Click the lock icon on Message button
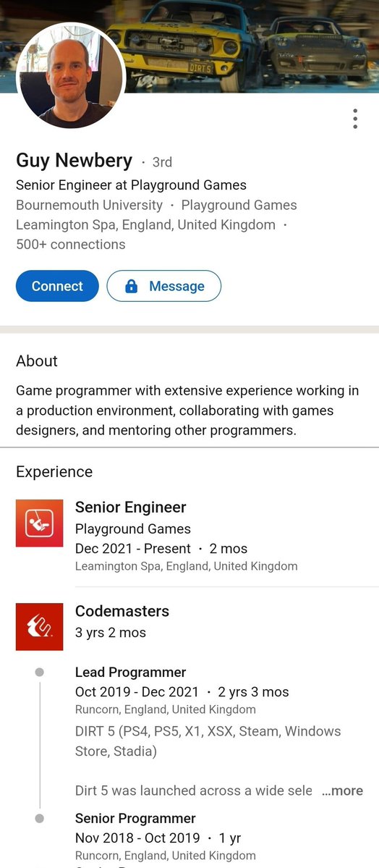This screenshot has width=379, height=868. tap(131, 286)
